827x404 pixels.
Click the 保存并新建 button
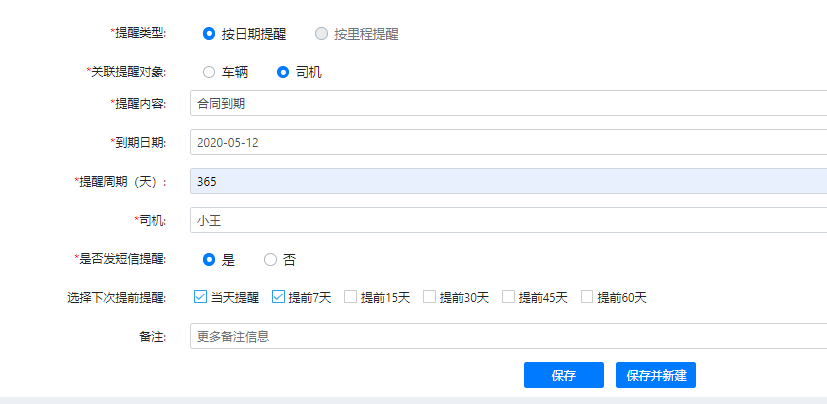pyautogui.click(x=655, y=375)
